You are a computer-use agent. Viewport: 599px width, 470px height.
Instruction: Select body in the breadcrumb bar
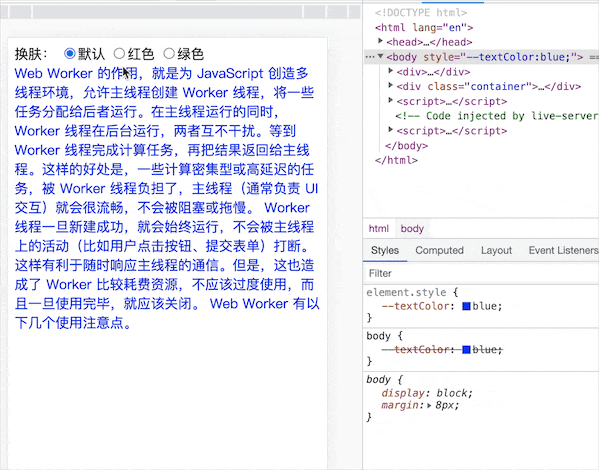click(412, 229)
